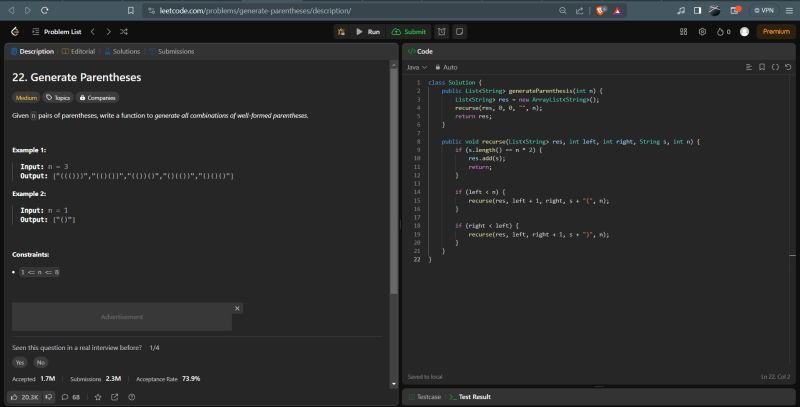Open the comments bubble showing 68
The height and width of the screenshot is (407, 800).
(70, 397)
